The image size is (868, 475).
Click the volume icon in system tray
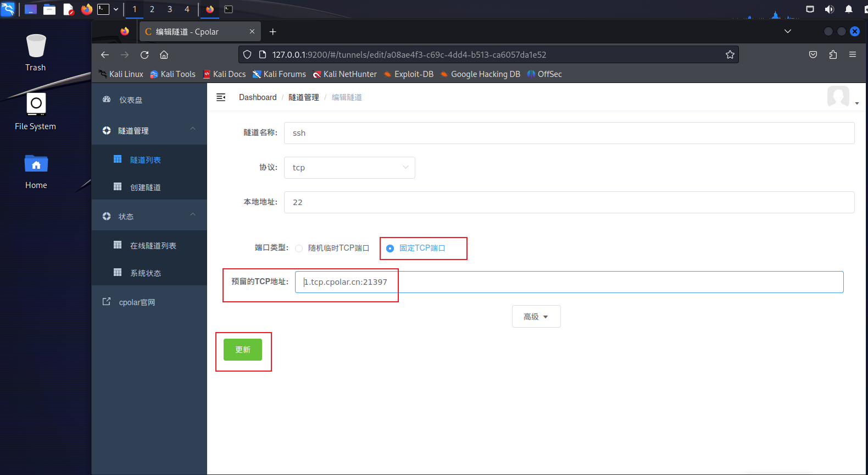click(x=829, y=9)
